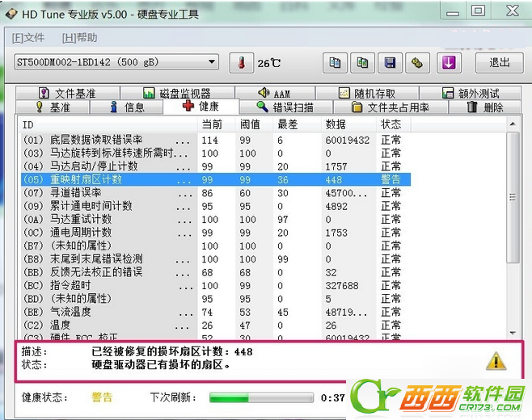Open the drive selection dropdown ST500DM002

[116, 62]
